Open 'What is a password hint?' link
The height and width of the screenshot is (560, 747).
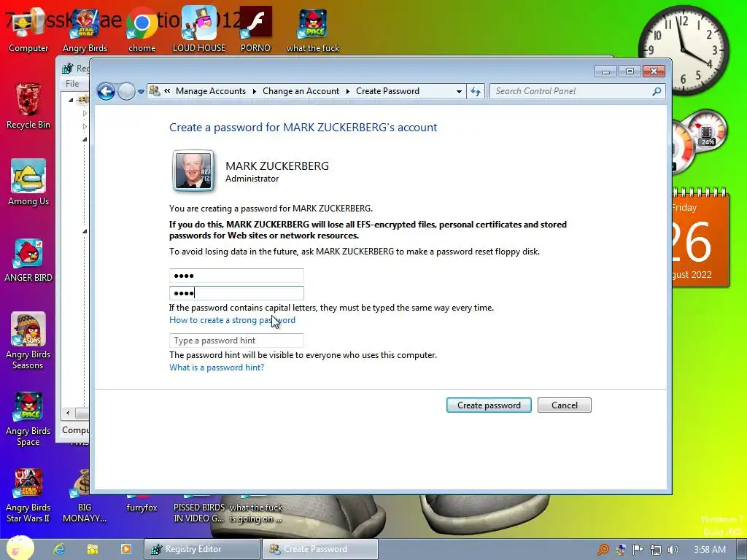(217, 367)
